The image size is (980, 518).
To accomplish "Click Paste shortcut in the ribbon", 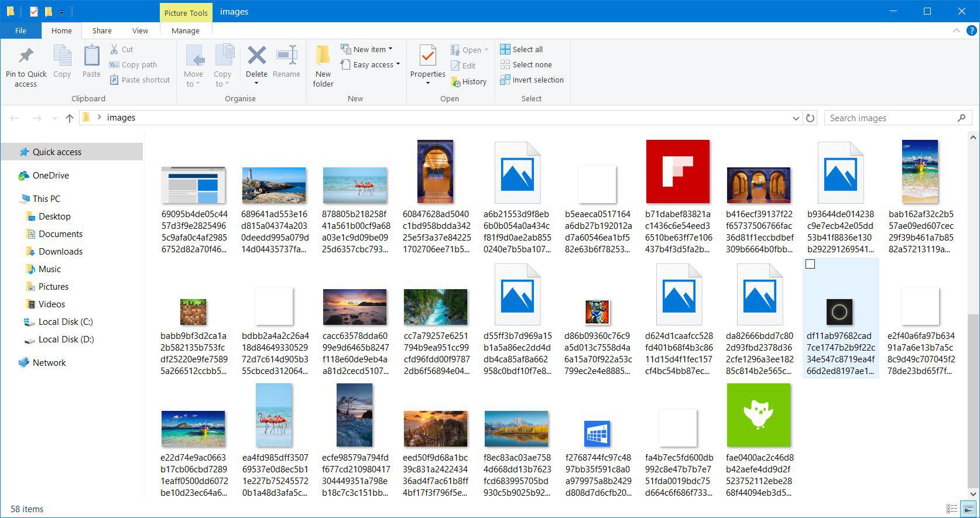I will pos(139,80).
